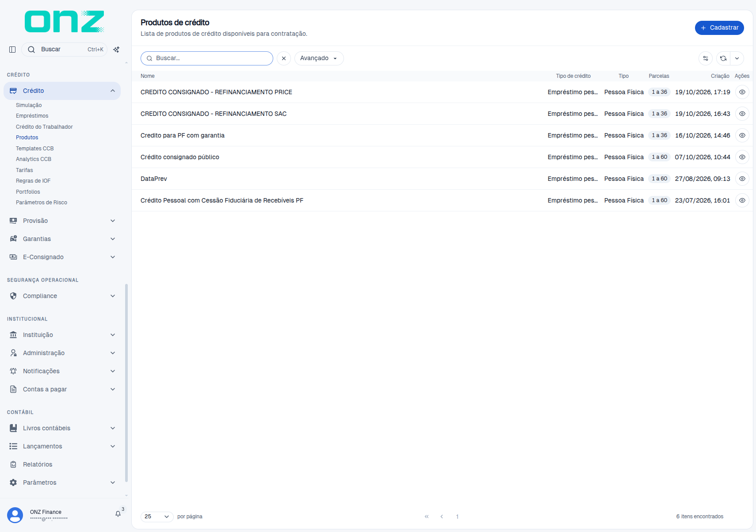Viewport: 756px width, 532px height.
Task: Collapse the Crédito sidebar section
Action: (62, 91)
